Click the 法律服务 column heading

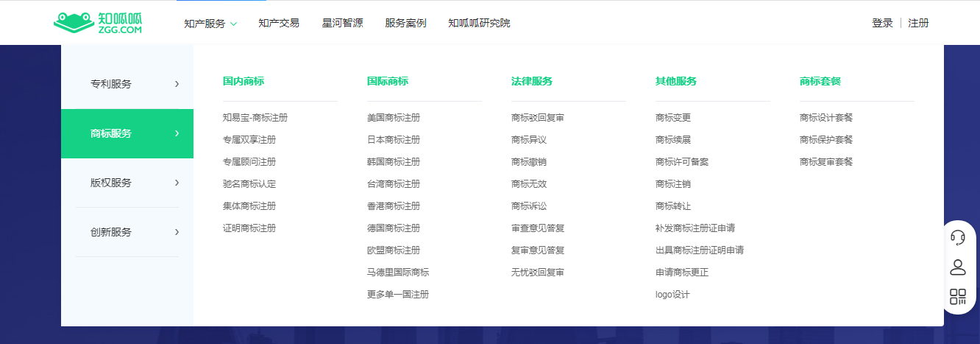(532, 81)
